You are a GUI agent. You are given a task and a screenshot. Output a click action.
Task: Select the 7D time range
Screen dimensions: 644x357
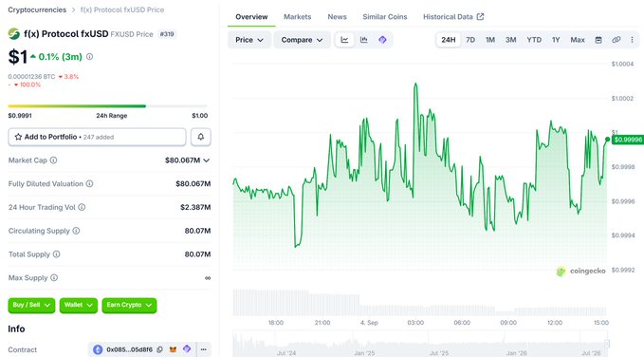(470, 40)
